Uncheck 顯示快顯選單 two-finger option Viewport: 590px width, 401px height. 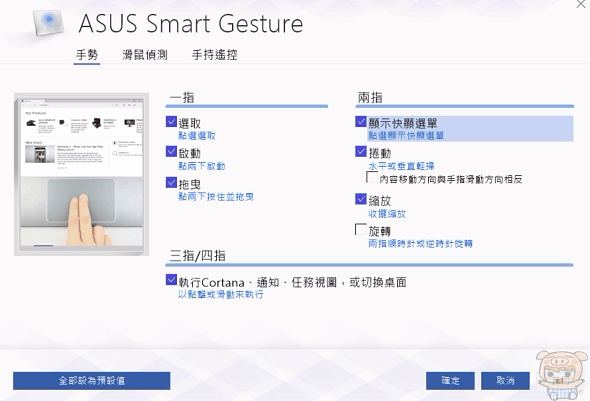(361, 122)
